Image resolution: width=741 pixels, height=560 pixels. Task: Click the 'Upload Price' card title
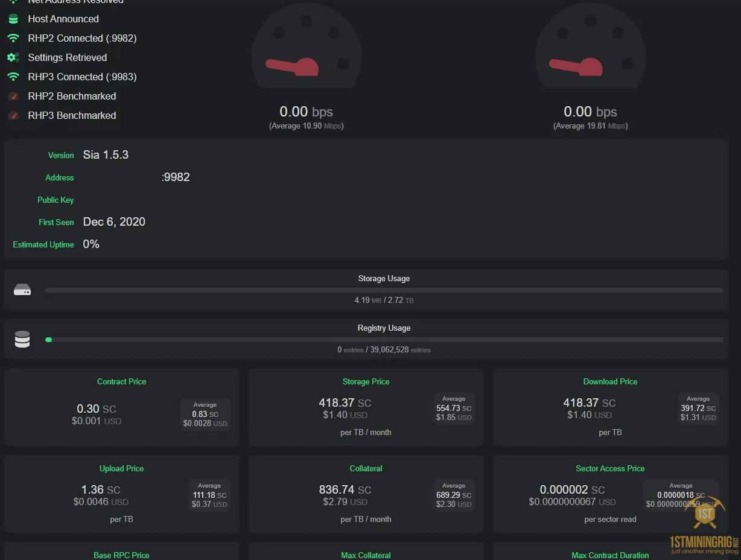point(121,468)
